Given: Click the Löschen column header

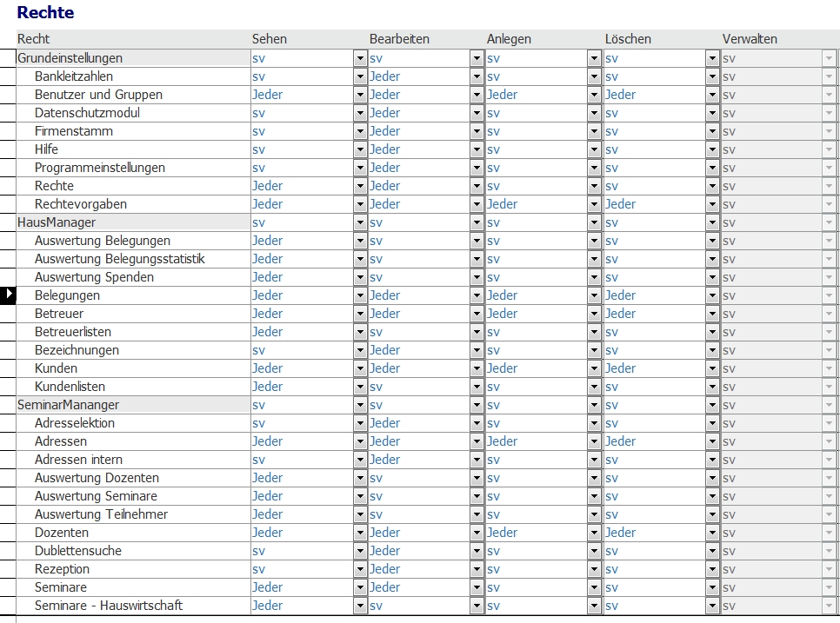Looking at the screenshot, I should [628, 39].
